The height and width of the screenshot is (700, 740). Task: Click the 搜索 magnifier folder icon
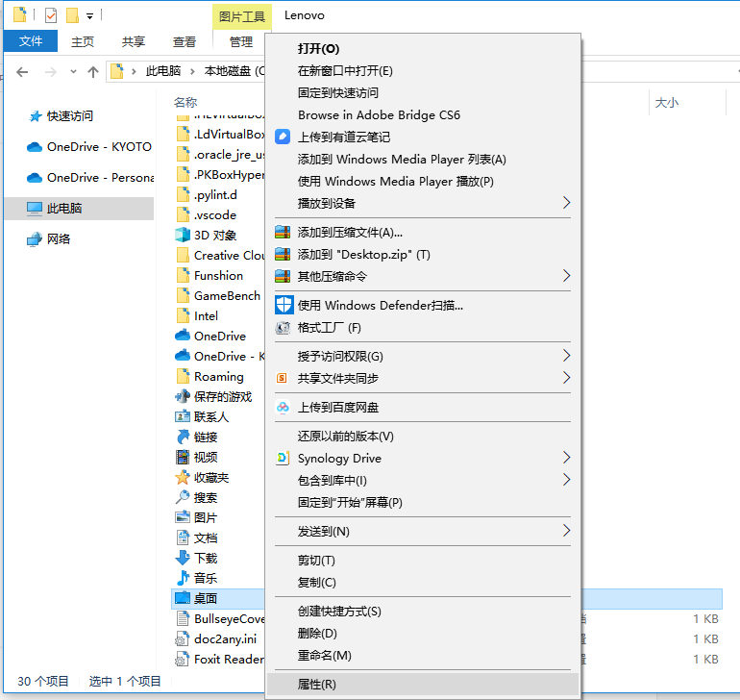pyautogui.click(x=183, y=497)
